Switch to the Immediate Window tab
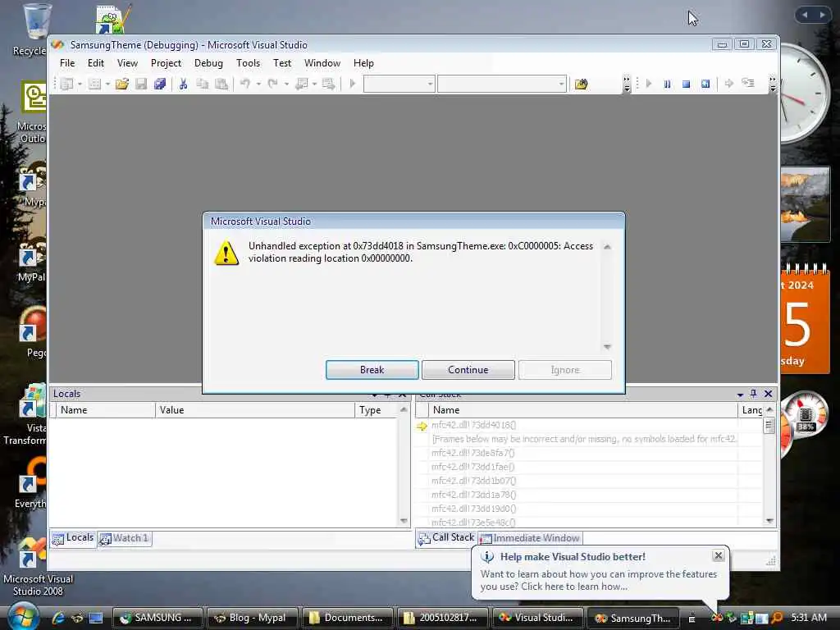Image resolution: width=840 pixels, height=630 pixels. pos(530,538)
